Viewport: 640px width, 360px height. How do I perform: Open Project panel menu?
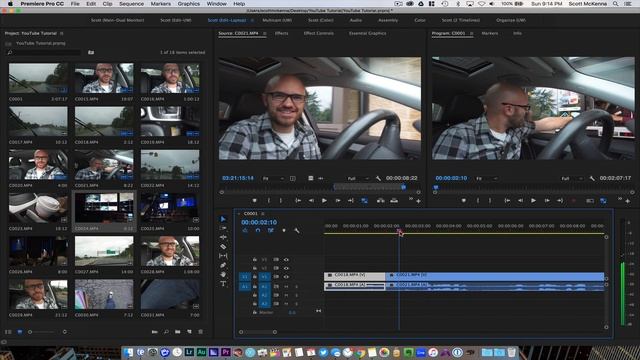[x=62, y=33]
